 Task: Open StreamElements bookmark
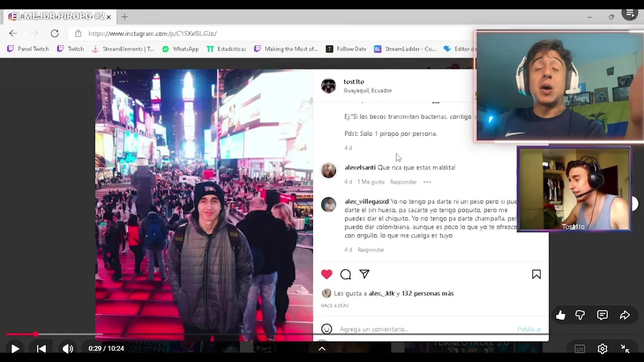(123, 49)
